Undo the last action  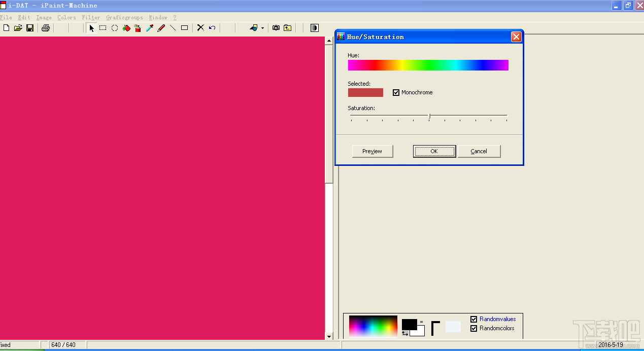coord(211,28)
